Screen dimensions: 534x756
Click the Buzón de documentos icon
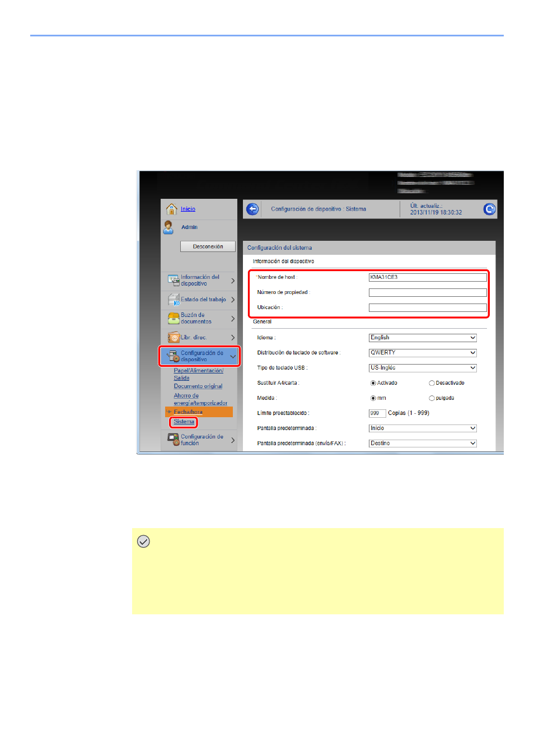[174, 319]
